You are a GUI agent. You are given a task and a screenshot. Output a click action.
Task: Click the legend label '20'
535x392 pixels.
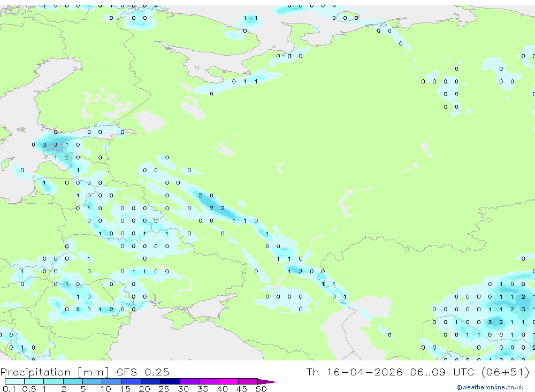144,389
